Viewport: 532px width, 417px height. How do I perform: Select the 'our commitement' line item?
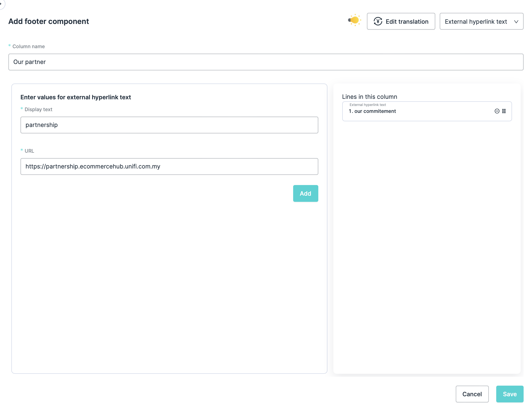tap(375, 111)
